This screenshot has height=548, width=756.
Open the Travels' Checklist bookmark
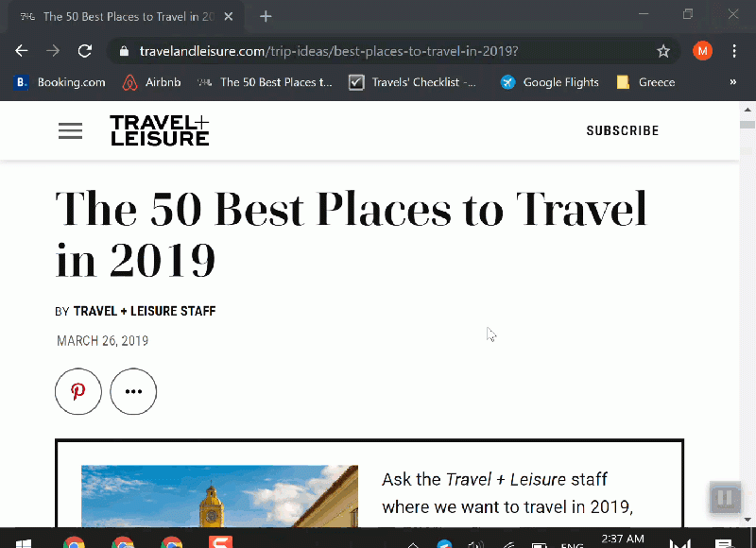pos(413,82)
